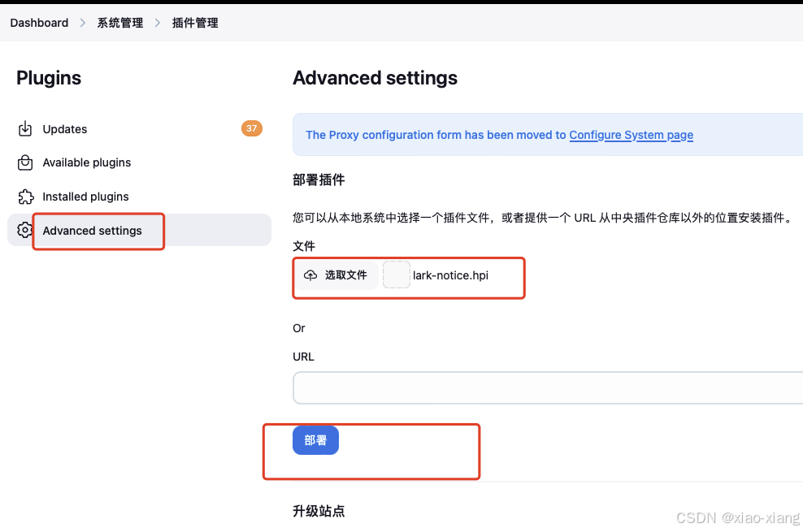Click the Advanced settings gear icon

(x=24, y=230)
